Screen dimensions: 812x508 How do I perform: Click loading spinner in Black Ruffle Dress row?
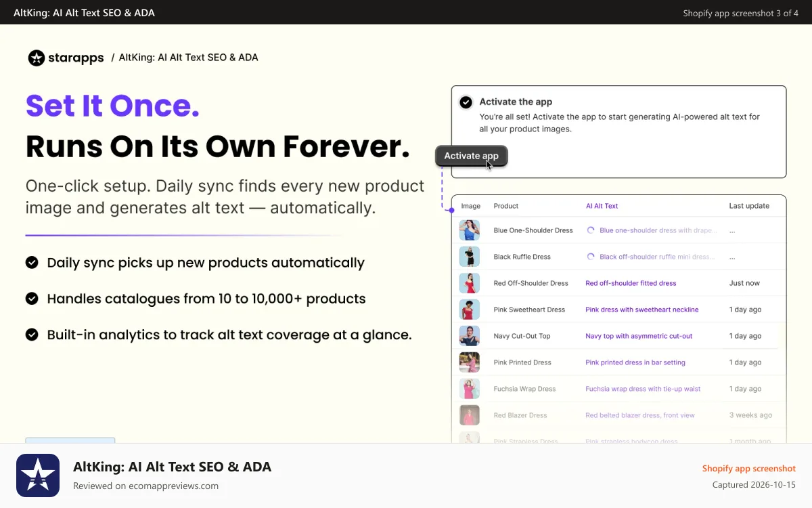click(x=591, y=257)
